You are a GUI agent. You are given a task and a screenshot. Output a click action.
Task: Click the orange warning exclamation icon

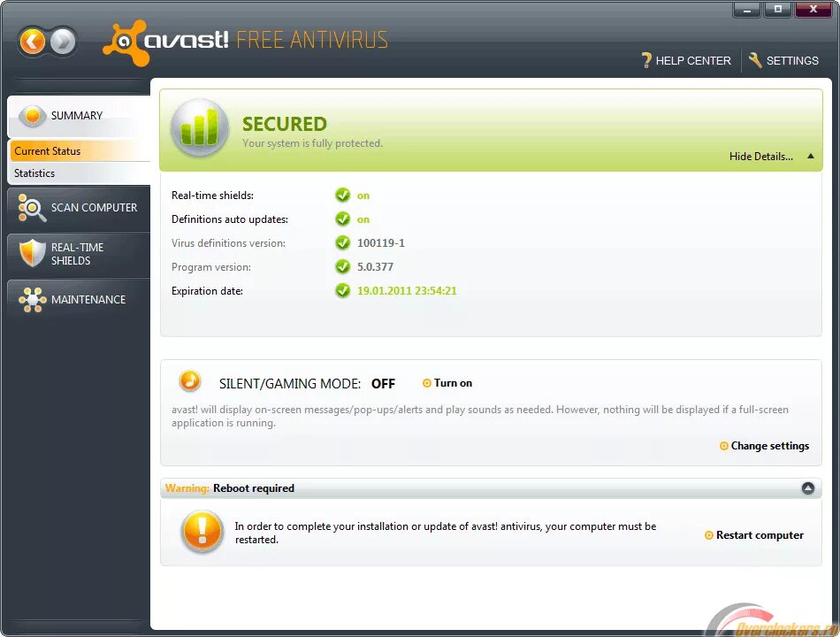click(x=202, y=532)
